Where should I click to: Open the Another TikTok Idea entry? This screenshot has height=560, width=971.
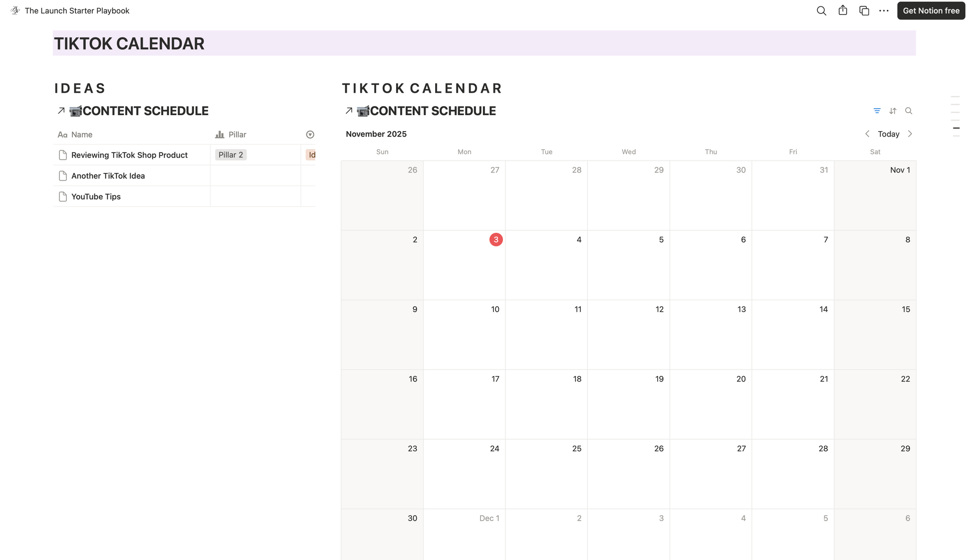coord(108,176)
